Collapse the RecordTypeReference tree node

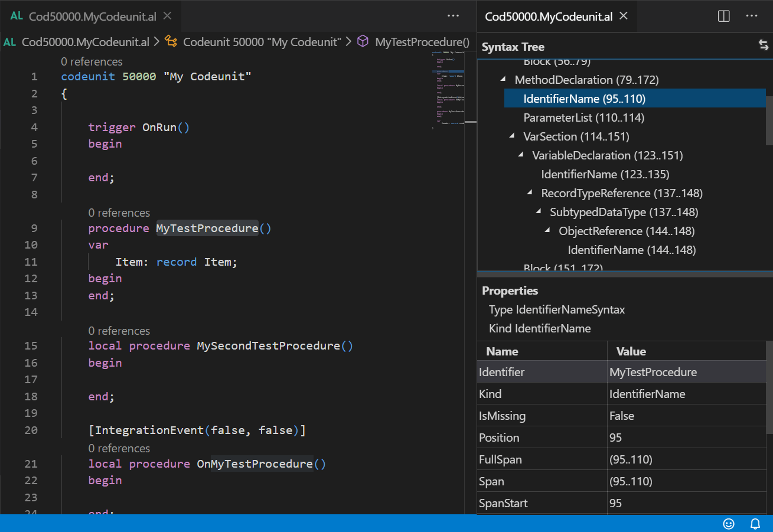coord(529,192)
